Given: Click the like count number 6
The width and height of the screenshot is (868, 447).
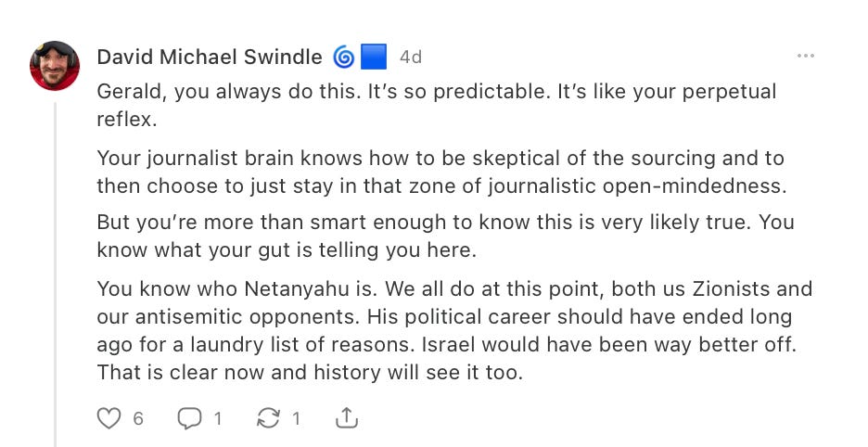Looking at the screenshot, I should coord(138,419).
